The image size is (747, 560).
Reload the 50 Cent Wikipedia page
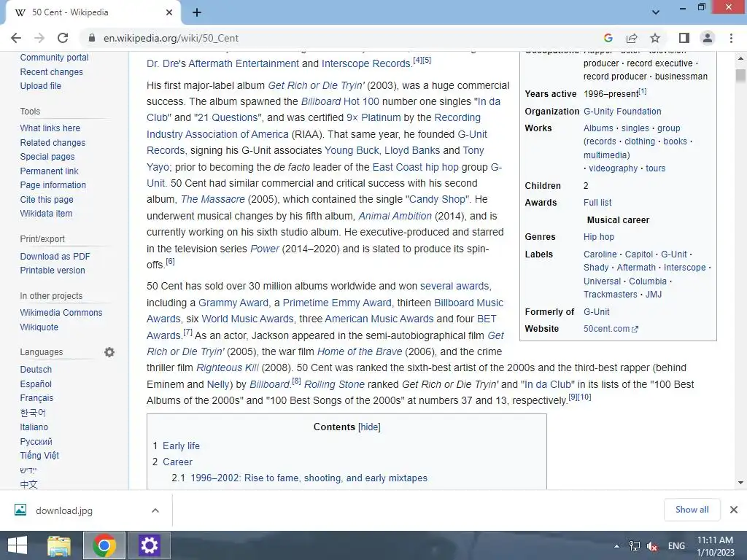coord(63,38)
